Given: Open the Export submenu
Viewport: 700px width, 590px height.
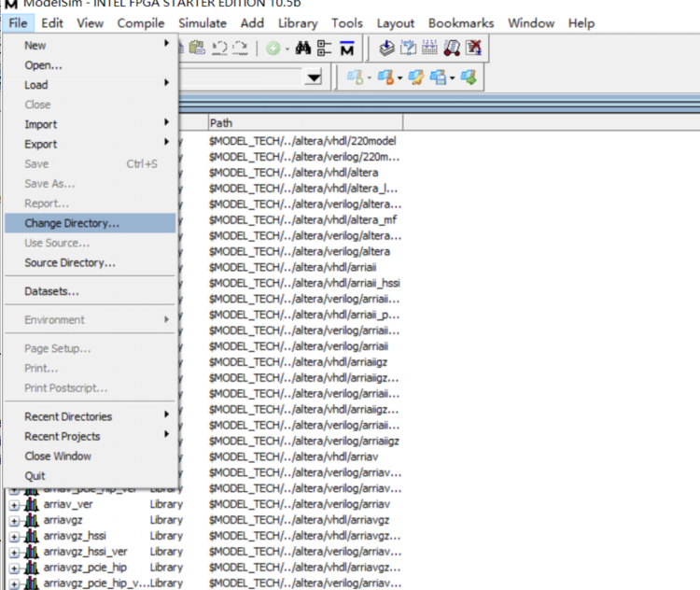Looking at the screenshot, I should point(91,144).
